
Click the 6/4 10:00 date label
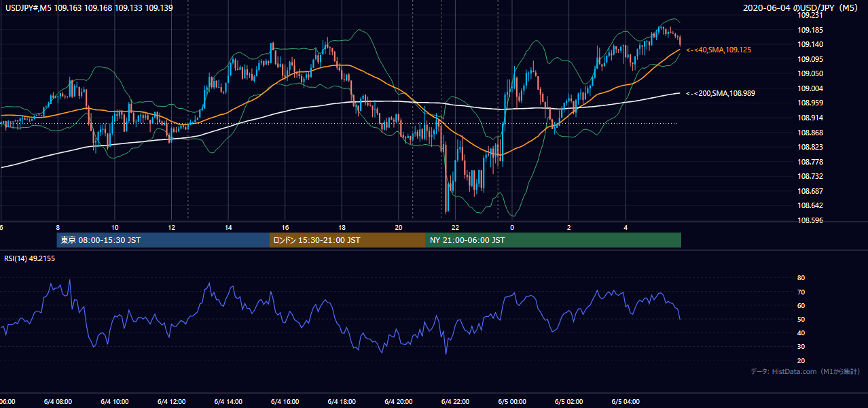tap(114, 402)
